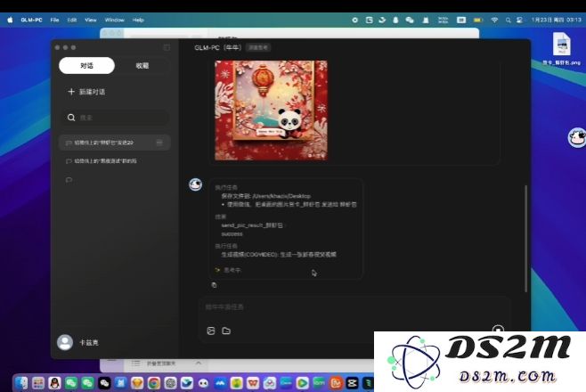The width and height of the screenshot is (586, 392).
Task: Open the Edit menu
Action: (72, 20)
